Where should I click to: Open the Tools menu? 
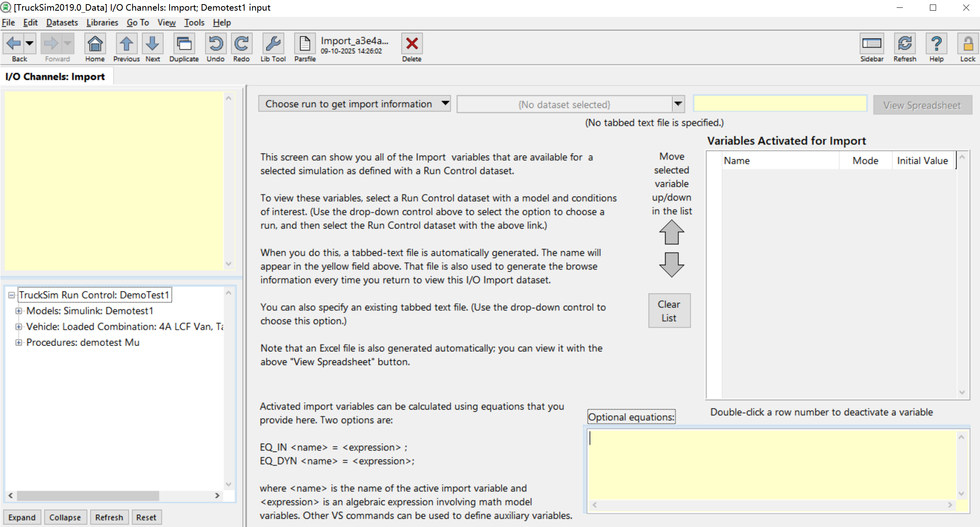click(194, 23)
